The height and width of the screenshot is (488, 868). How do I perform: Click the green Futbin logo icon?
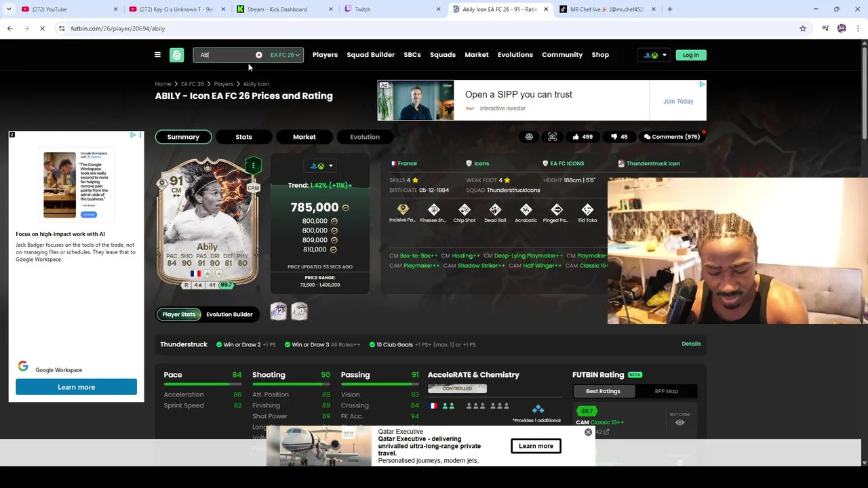[176, 55]
